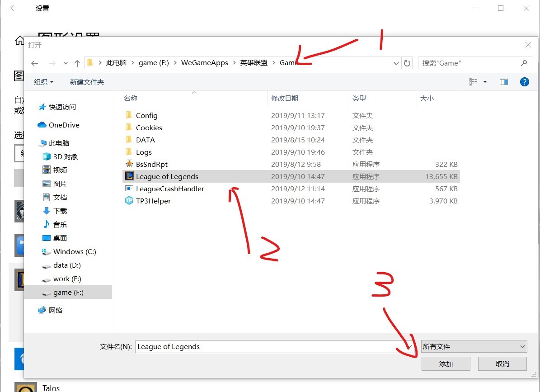Select 文档 in the navigation pane
This screenshot has width=540, height=392.
(x=60, y=197)
